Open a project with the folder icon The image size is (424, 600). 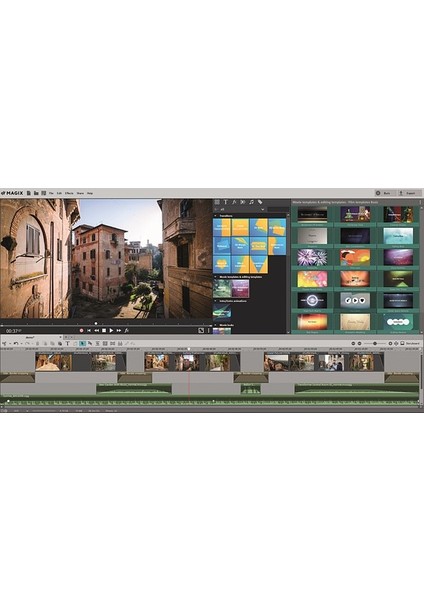tap(36, 193)
